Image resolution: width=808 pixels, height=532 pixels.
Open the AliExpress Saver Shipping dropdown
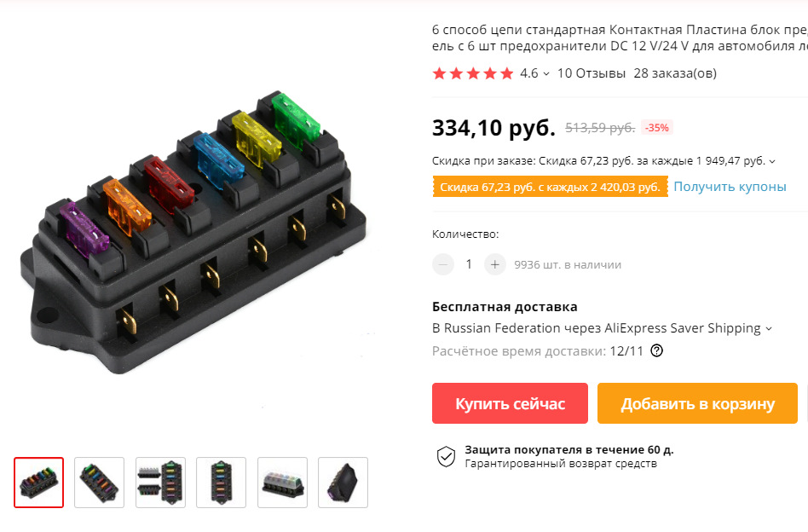769,329
